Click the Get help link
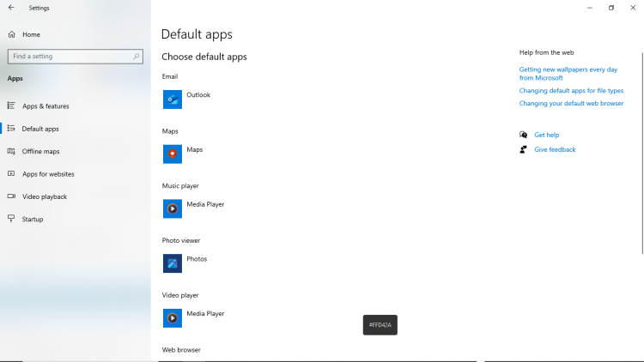 click(546, 135)
